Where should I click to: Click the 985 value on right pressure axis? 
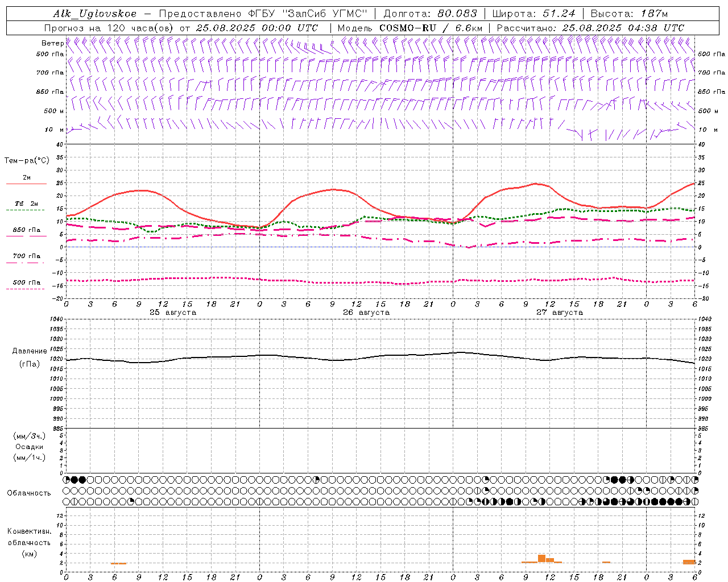[704, 429]
